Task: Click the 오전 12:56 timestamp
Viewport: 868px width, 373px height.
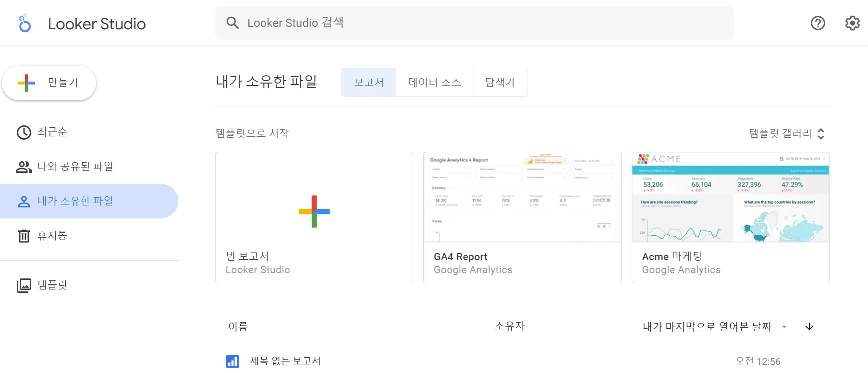Action: tap(758, 361)
